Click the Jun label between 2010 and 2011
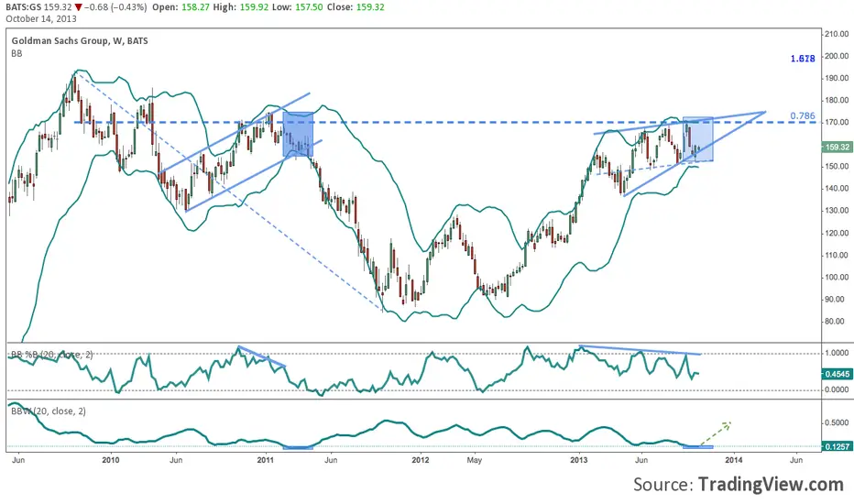 coord(176,460)
